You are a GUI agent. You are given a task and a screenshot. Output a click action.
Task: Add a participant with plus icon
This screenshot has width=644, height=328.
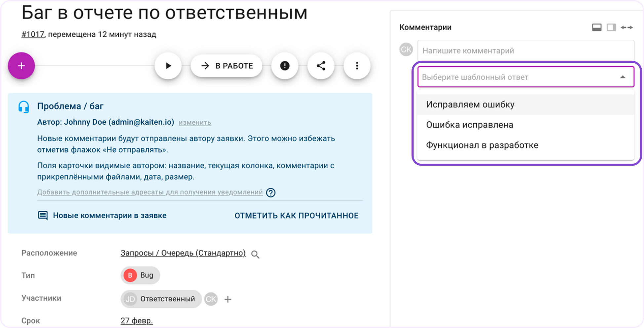click(228, 299)
